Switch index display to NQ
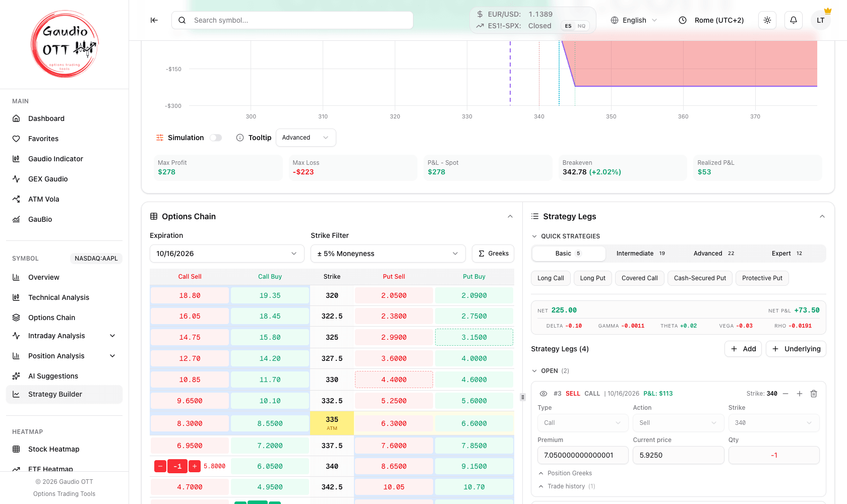 pyautogui.click(x=582, y=26)
